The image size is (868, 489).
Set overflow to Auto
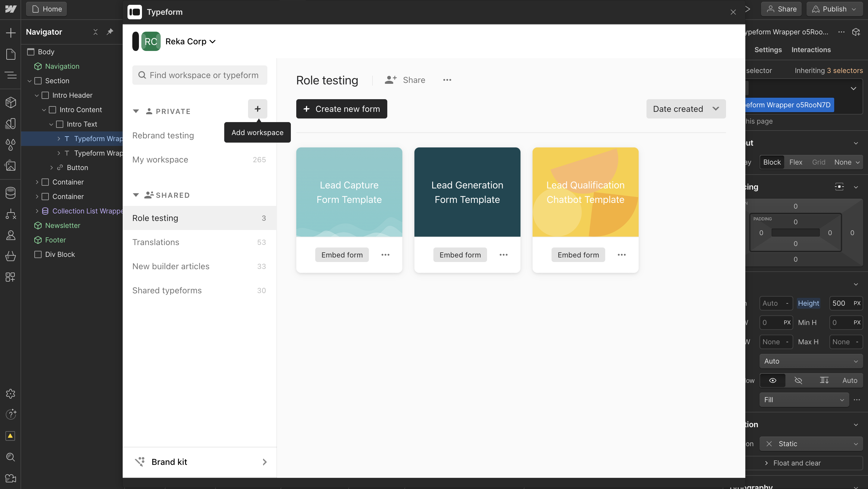850,380
